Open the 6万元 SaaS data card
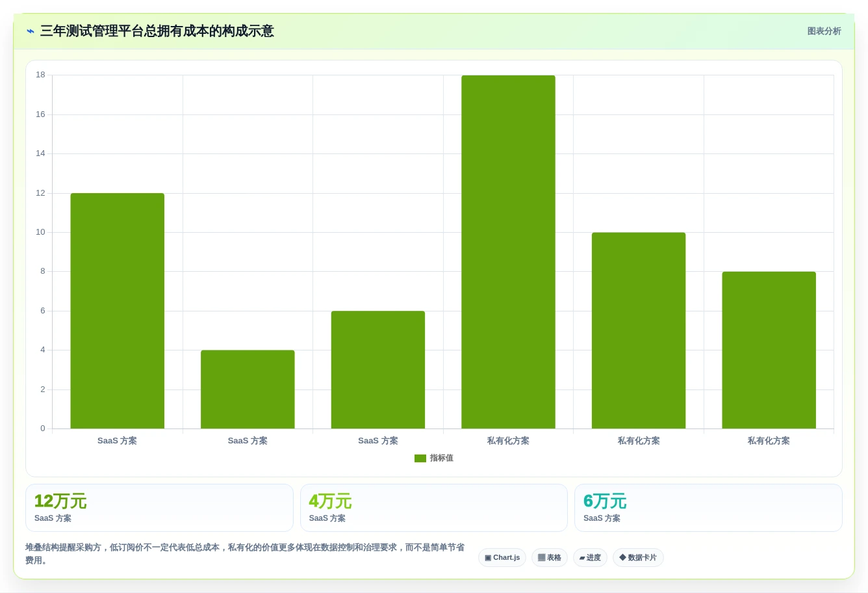 tap(708, 508)
